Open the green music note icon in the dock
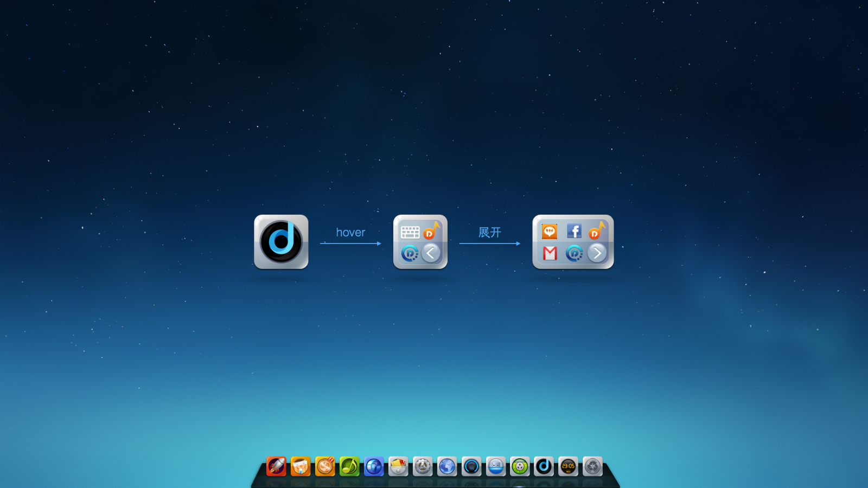 tap(350, 466)
